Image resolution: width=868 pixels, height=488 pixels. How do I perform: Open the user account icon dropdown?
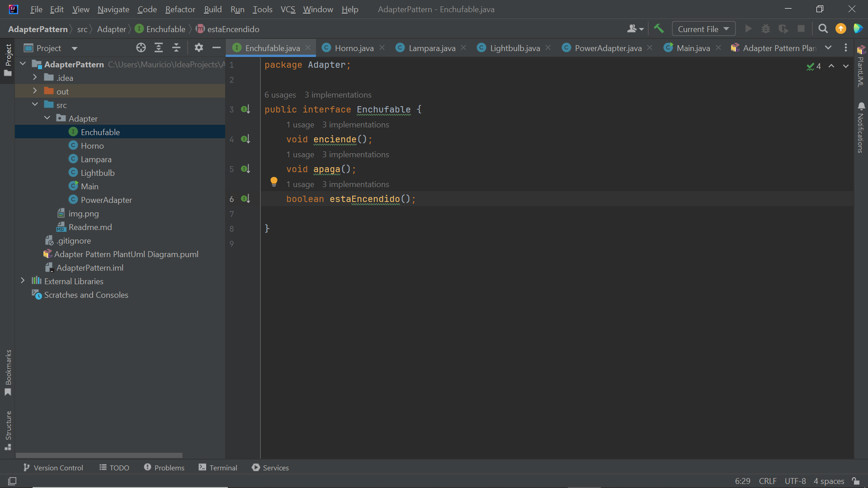coord(635,29)
